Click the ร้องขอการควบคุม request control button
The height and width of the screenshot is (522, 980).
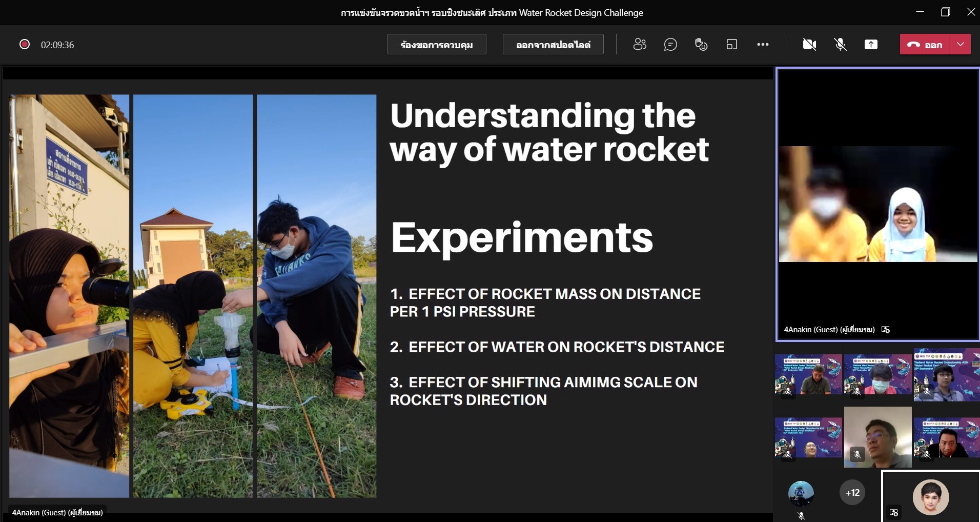click(437, 45)
